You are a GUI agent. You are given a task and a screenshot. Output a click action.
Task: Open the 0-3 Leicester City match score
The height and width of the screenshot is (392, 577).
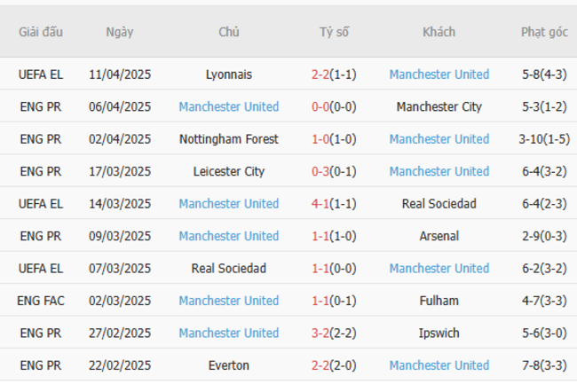pos(320,171)
